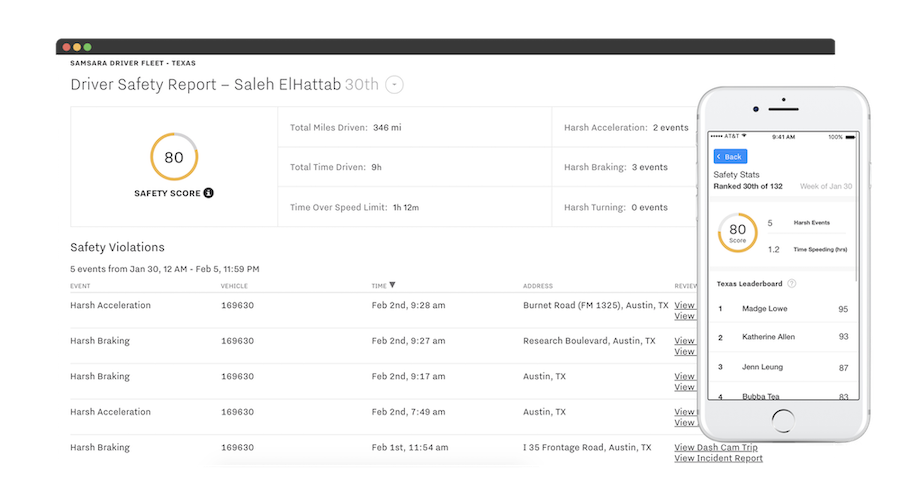Open View Dash Cam Trip link
Screen dimensions: 900x500
click(716, 447)
